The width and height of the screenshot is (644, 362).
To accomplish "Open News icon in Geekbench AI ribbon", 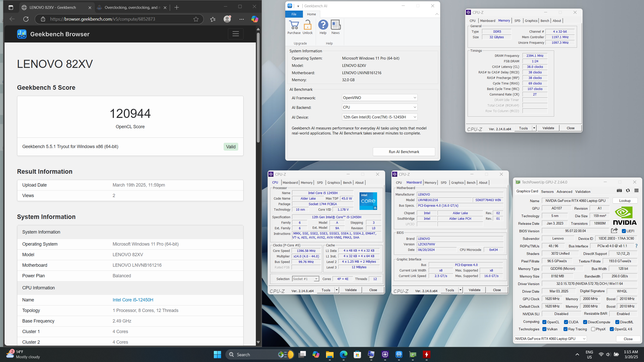I will click(x=336, y=25).
